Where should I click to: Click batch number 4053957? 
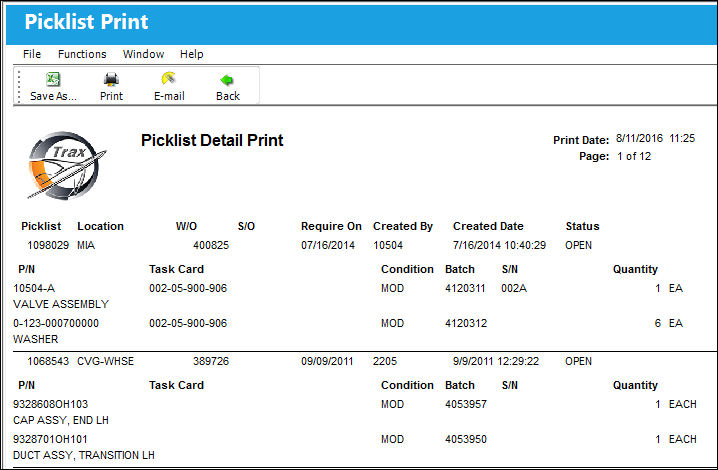[466, 404]
